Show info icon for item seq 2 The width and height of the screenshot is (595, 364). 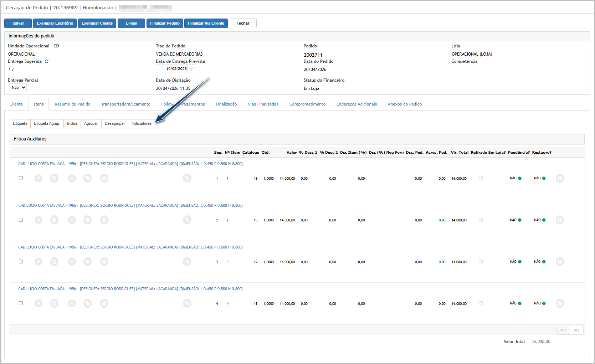(x=560, y=220)
